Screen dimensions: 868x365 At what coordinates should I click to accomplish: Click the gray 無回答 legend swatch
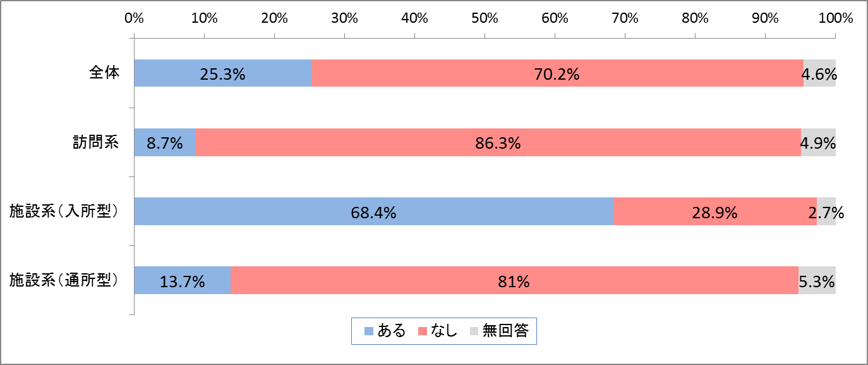pyautogui.click(x=474, y=331)
